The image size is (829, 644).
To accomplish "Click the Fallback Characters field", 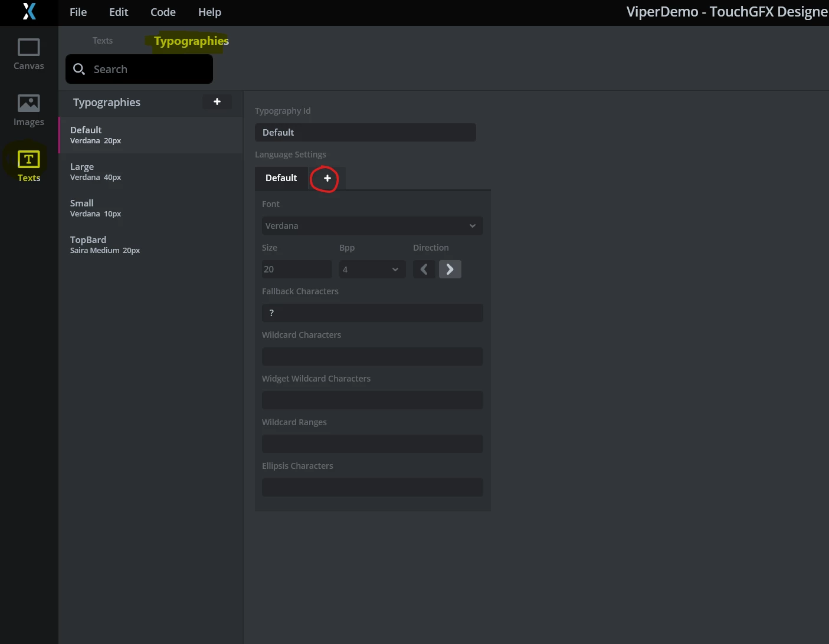I will point(372,313).
